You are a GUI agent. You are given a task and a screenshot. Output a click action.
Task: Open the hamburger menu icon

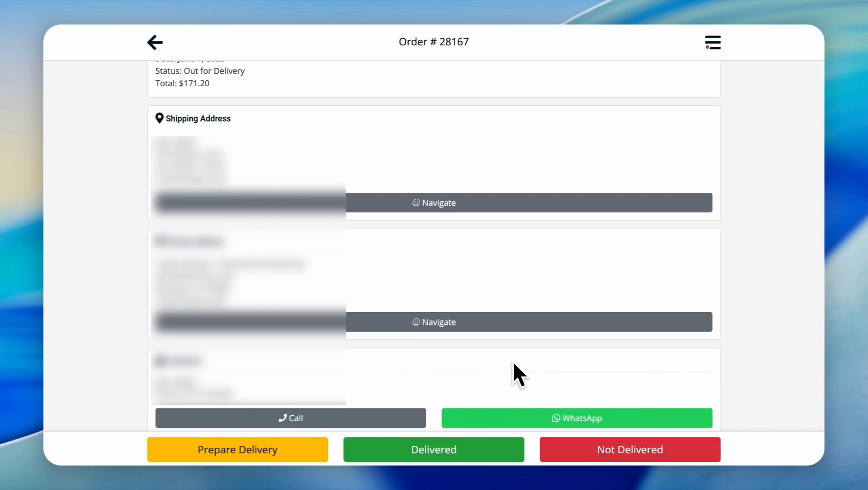713,42
